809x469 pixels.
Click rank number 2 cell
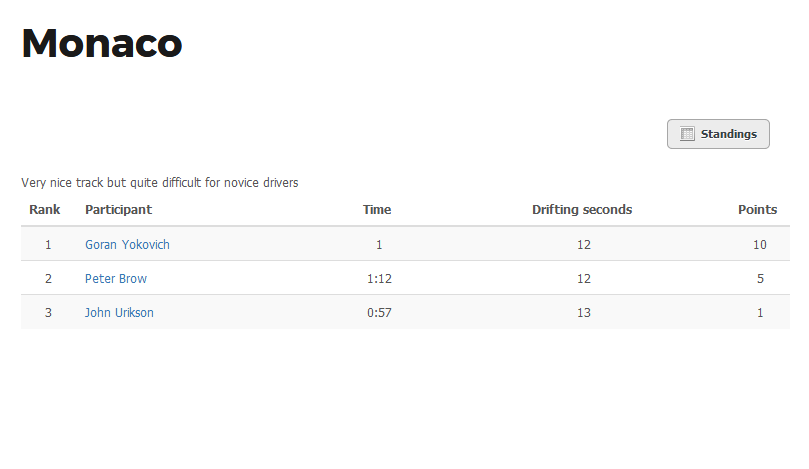(48, 279)
